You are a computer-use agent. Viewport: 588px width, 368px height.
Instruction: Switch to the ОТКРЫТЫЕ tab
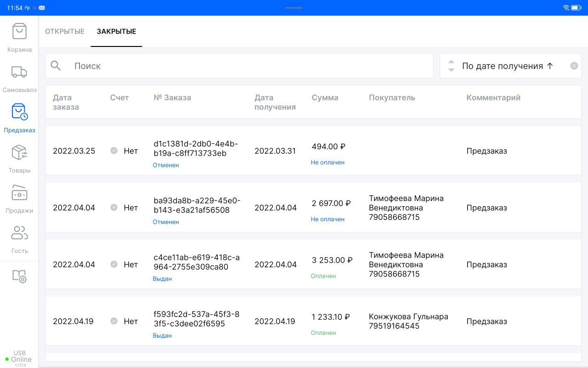pyautogui.click(x=65, y=32)
